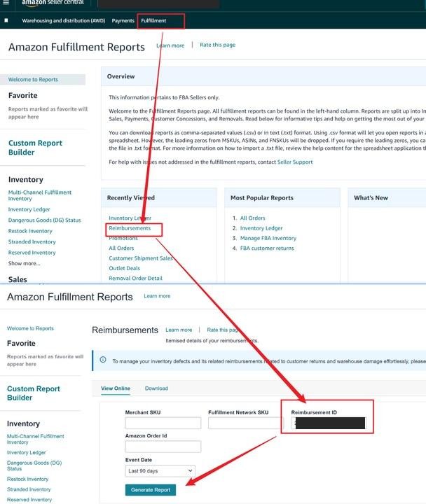Click the Amazon Seller Central logo

click(53, 3)
